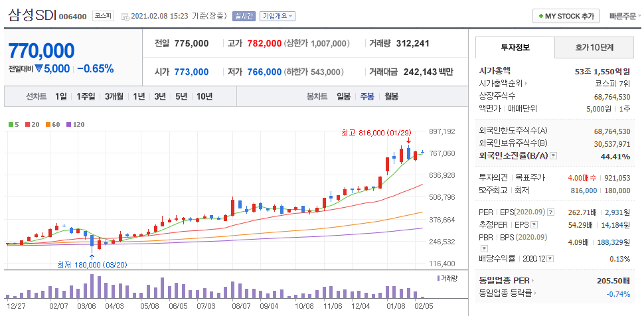This screenshot has width=644, height=316.
Task: Select the 10년 line chart period
Action: click(x=204, y=96)
